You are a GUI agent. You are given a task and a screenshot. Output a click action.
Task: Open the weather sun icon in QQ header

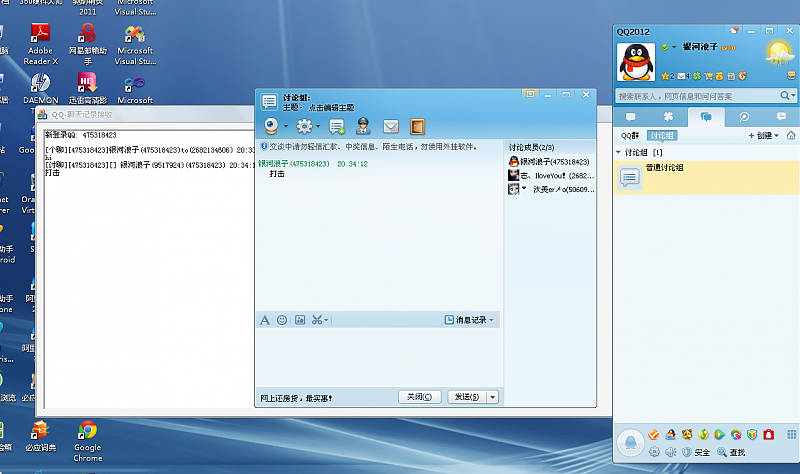tap(780, 54)
